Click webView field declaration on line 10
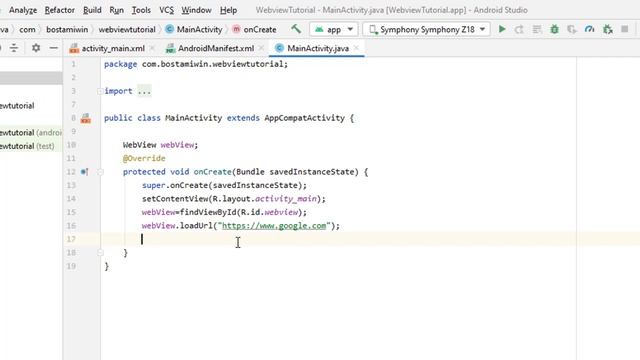The image size is (640, 360). pos(177,145)
